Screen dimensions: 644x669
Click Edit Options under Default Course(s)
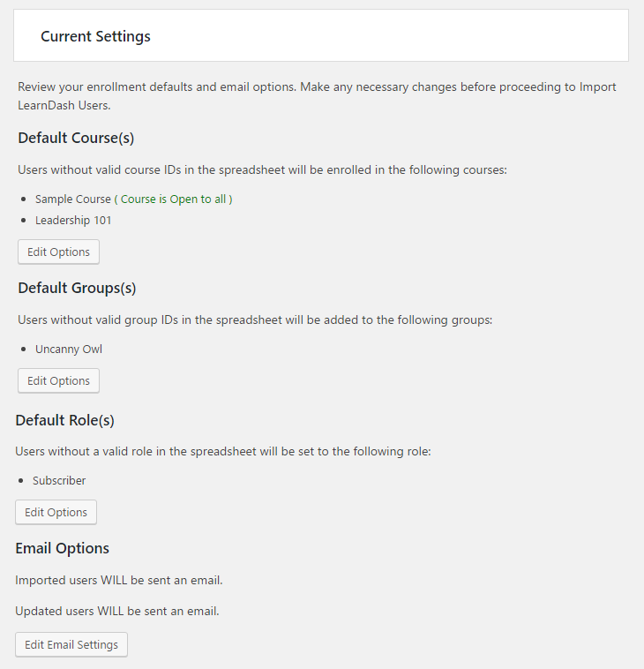58,252
